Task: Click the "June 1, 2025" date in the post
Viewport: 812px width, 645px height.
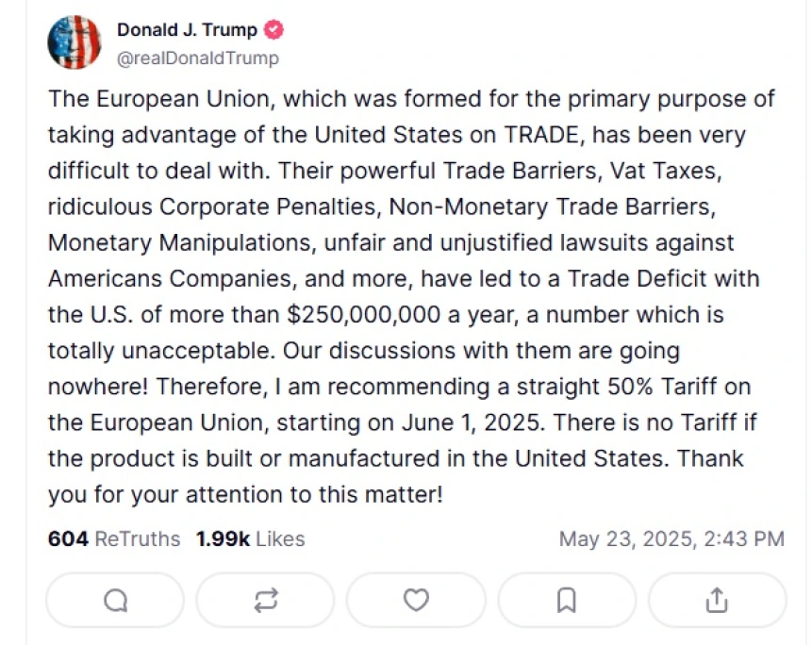Action: (x=472, y=422)
